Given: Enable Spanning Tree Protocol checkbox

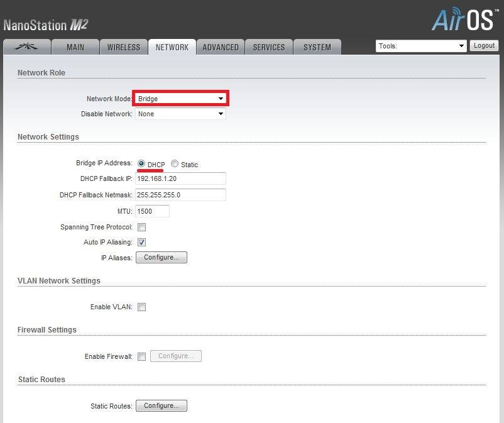Looking at the screenshot, I should [x=141, y=228].
